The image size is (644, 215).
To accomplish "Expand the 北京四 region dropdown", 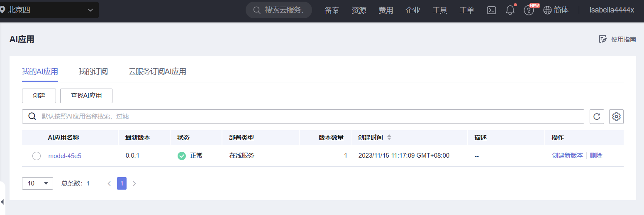I will [90, 10].
